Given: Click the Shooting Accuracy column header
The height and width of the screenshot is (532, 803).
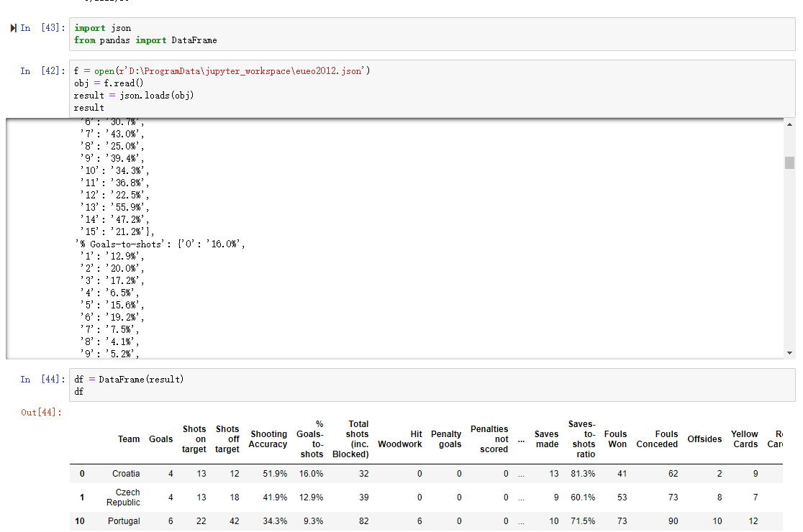Looking at the screenshot, I should (268, 439).
